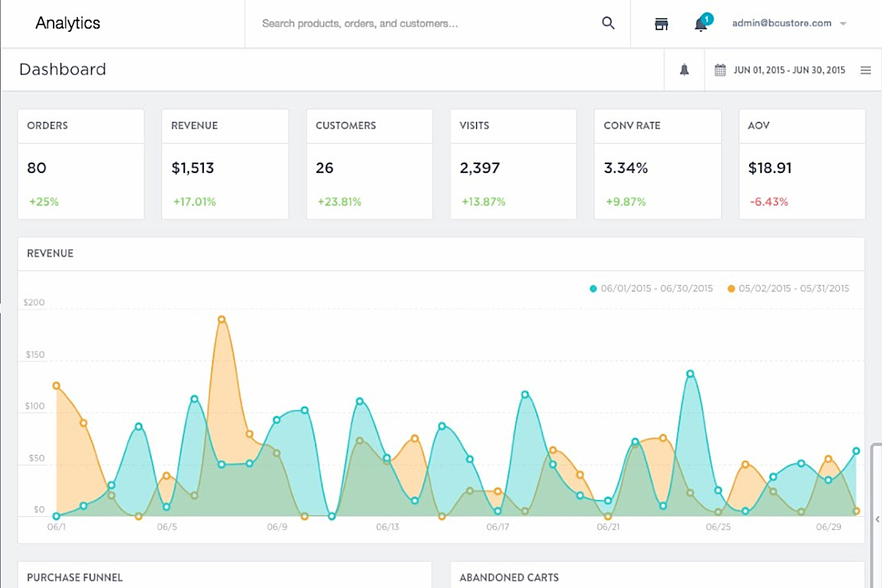
Task: Open search with the magnifier icon
Action: 608,23
